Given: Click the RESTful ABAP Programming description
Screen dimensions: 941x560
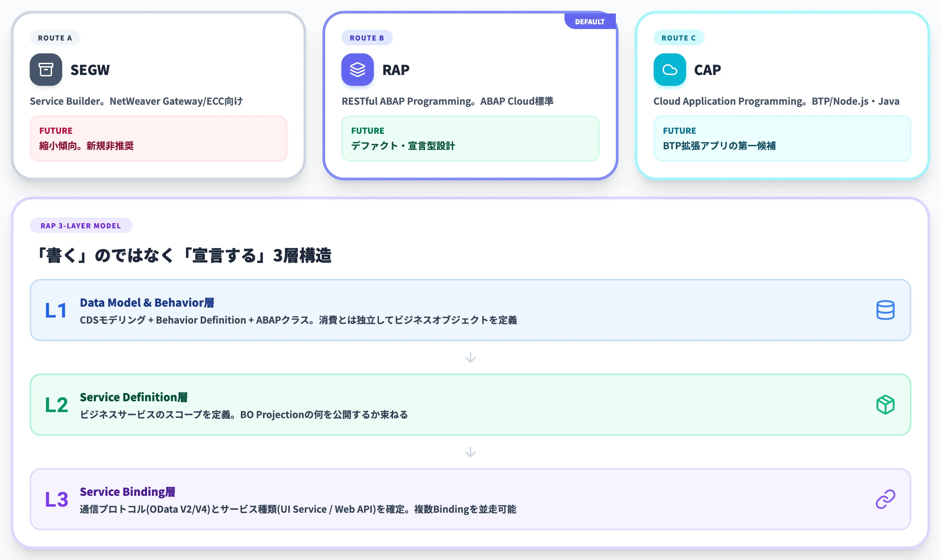Looking at the screenshot, I should point(448,101).
